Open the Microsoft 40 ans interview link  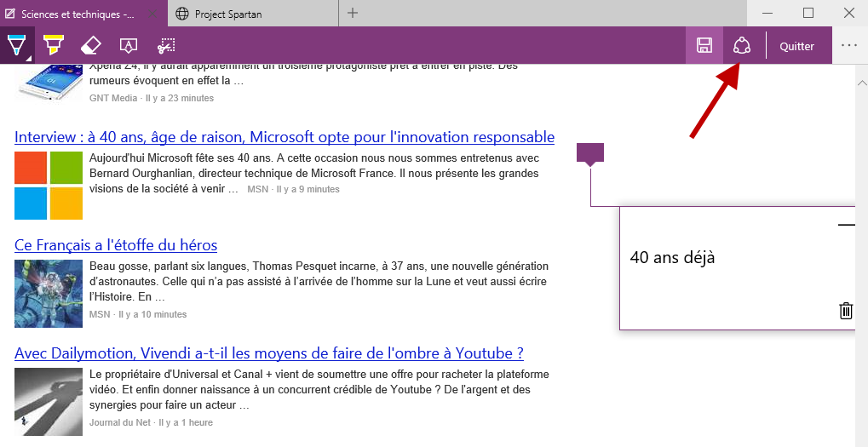(285, 136)
